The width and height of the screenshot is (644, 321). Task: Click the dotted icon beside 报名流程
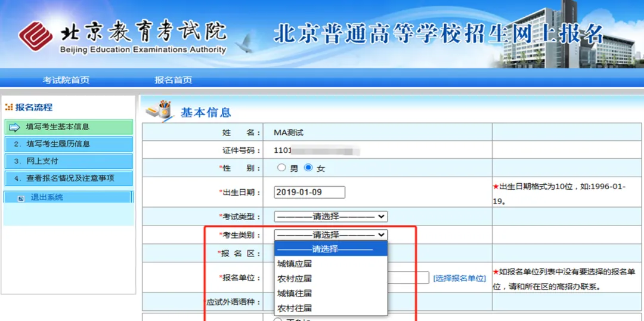tap(9, 107)
